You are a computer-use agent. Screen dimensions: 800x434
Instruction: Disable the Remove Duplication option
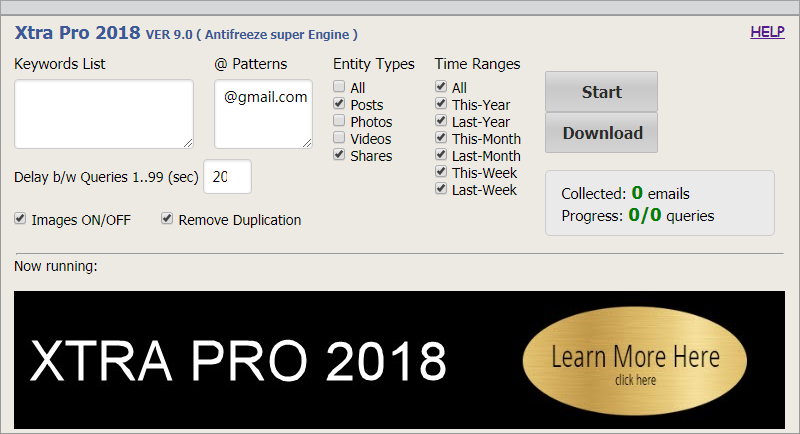167,219
